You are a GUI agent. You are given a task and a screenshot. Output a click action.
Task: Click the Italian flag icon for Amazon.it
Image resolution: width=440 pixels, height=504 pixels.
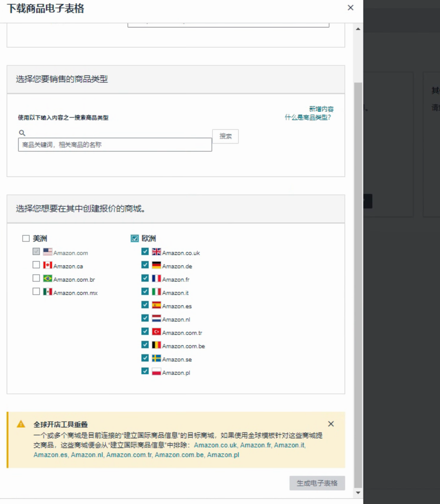pos(156,292)
